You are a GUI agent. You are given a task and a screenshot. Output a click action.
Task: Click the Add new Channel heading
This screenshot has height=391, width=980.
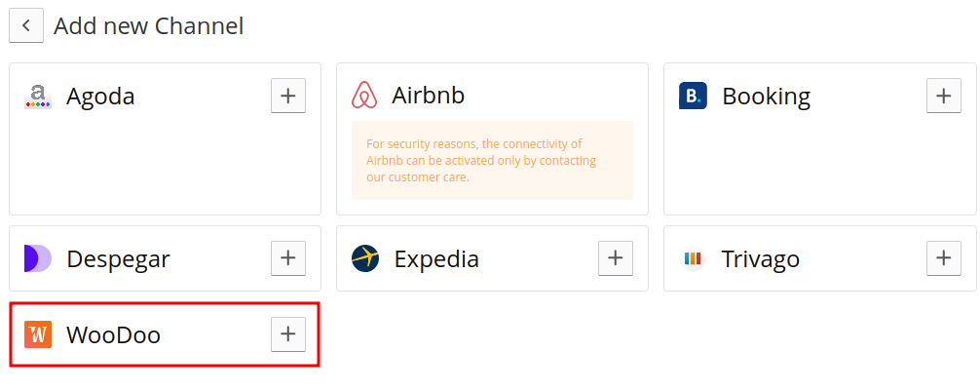(148, 25)
